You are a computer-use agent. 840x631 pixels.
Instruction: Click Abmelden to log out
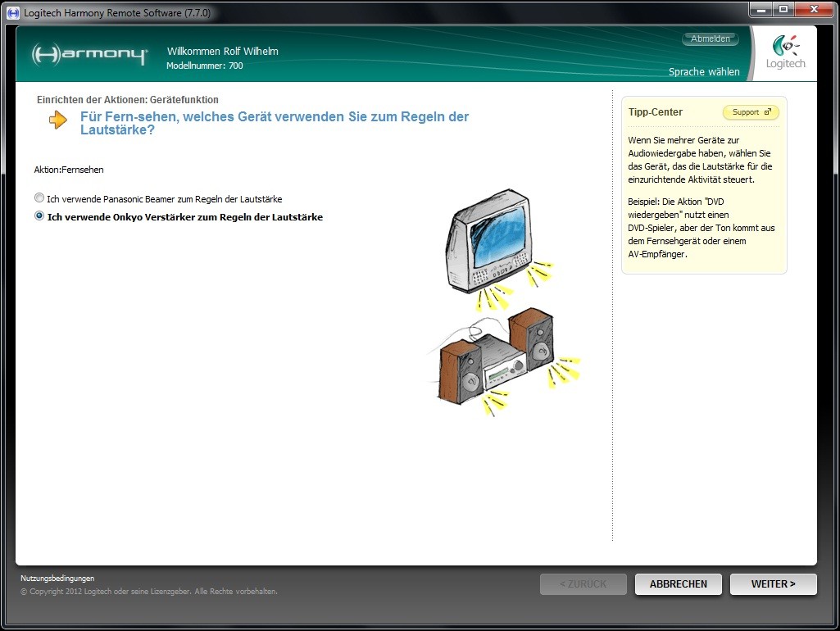[710, 39]
